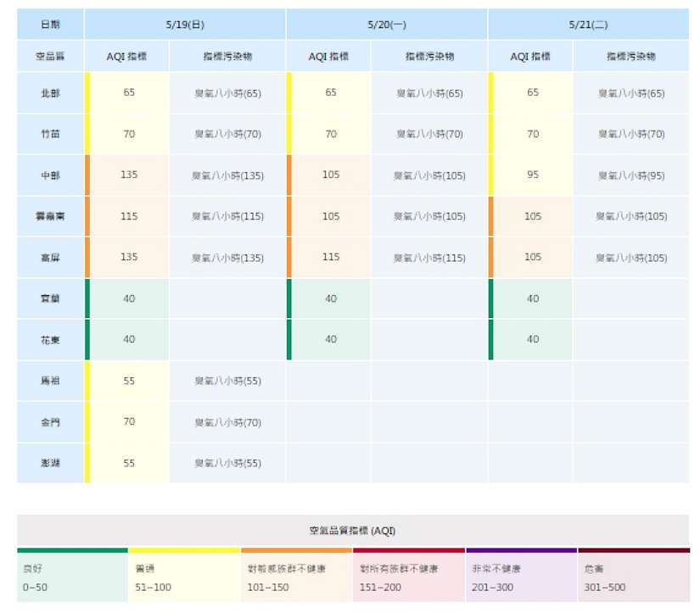The height and width of the screenshot is (613, 700).
Task: Click the 中部 AQI value 95 for 5/21
Action: click(532, 176)
